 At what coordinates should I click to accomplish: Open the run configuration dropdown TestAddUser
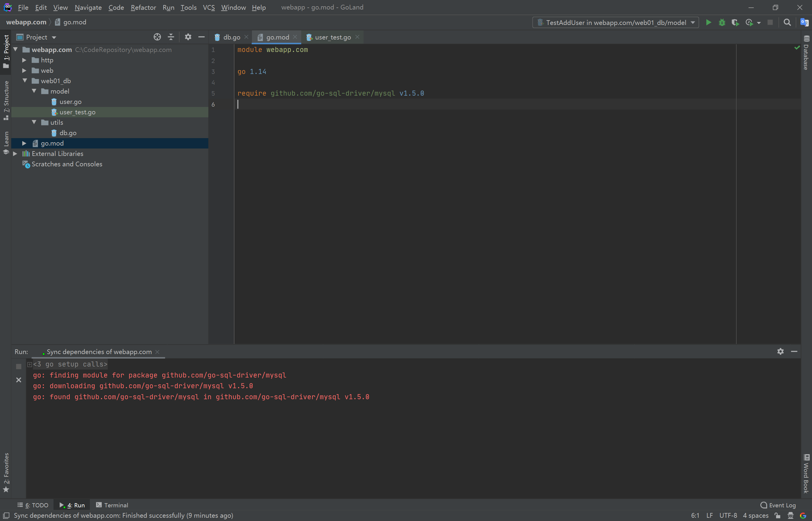point(616,22)
